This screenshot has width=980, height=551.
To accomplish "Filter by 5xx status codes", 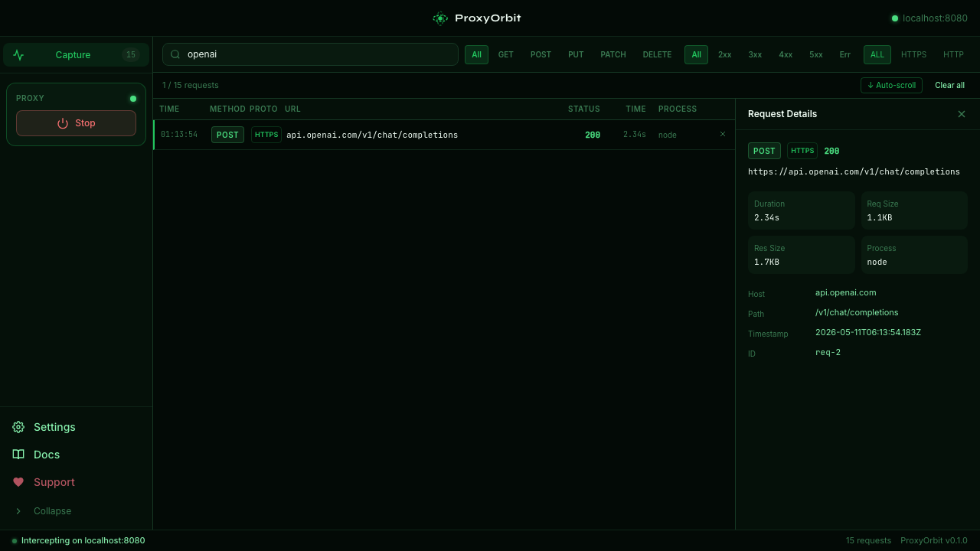I will [816, 54].
